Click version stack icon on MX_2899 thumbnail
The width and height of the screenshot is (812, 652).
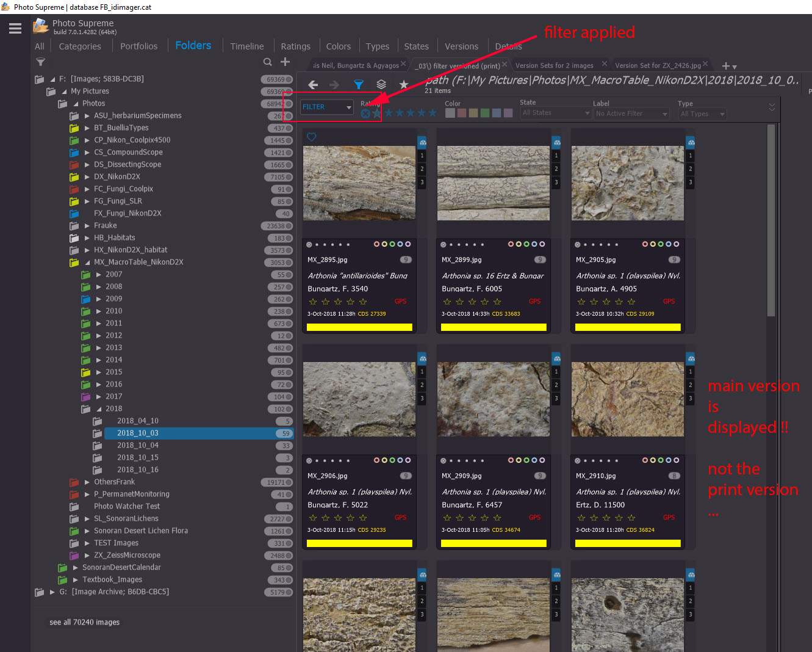point(556,142)
